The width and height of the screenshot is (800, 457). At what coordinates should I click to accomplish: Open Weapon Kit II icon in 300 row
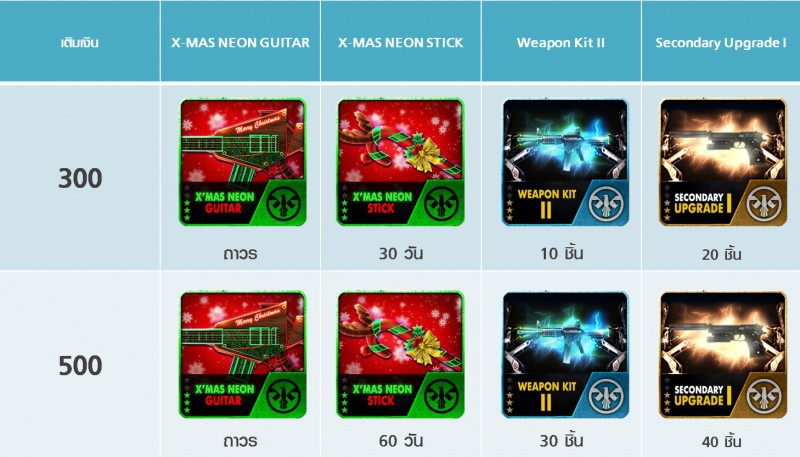(565, 162)
